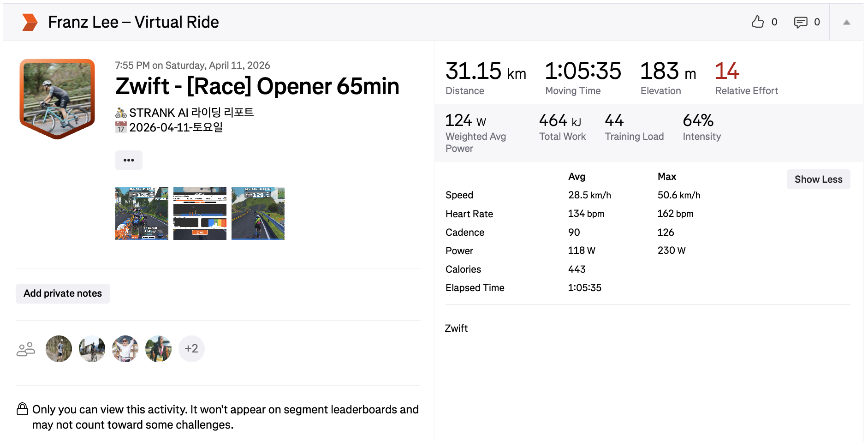
Task: Click the max power '230 W'
Action: [x=672, y=251]
